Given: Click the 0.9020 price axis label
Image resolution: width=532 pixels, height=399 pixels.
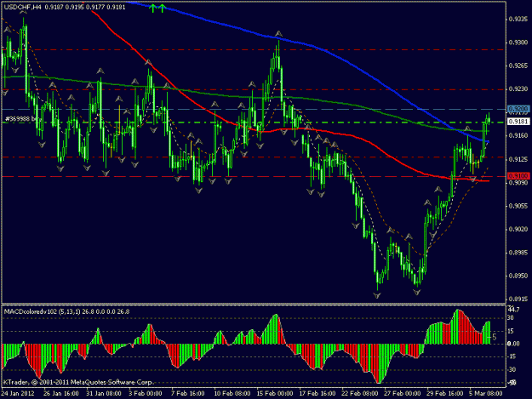Looking at the screenshot, I should click(x=518, y=229).
